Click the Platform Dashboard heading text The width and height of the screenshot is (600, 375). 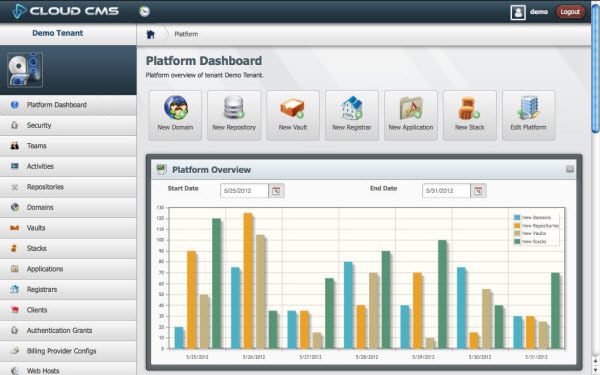[204, 61]
